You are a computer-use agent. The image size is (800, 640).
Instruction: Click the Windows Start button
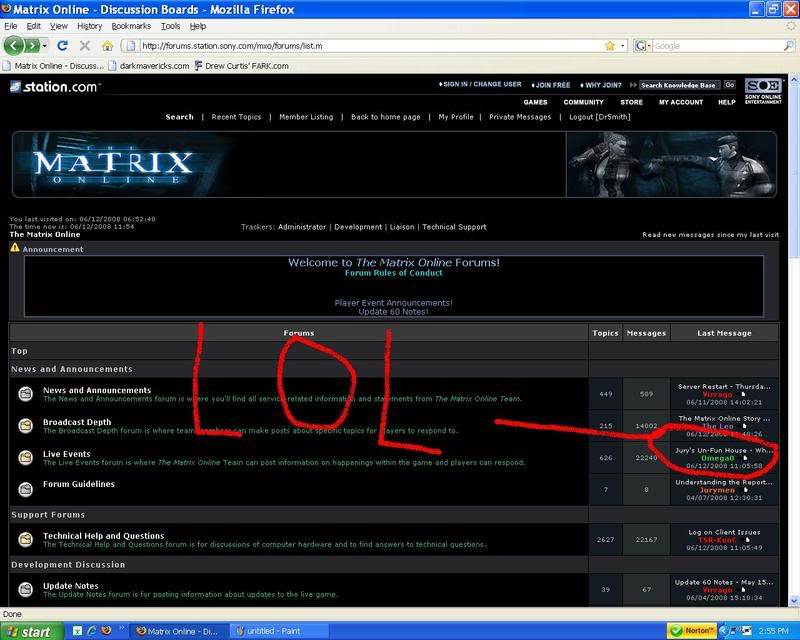click(30, 631)
